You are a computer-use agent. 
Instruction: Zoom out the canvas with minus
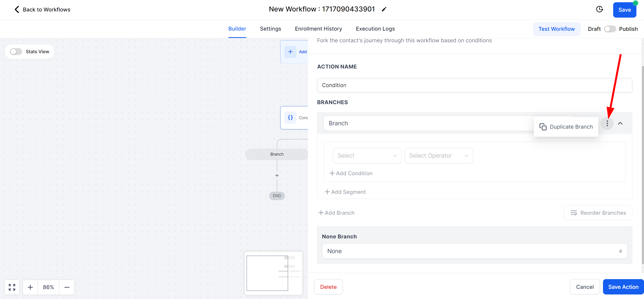tap(67, 287)
